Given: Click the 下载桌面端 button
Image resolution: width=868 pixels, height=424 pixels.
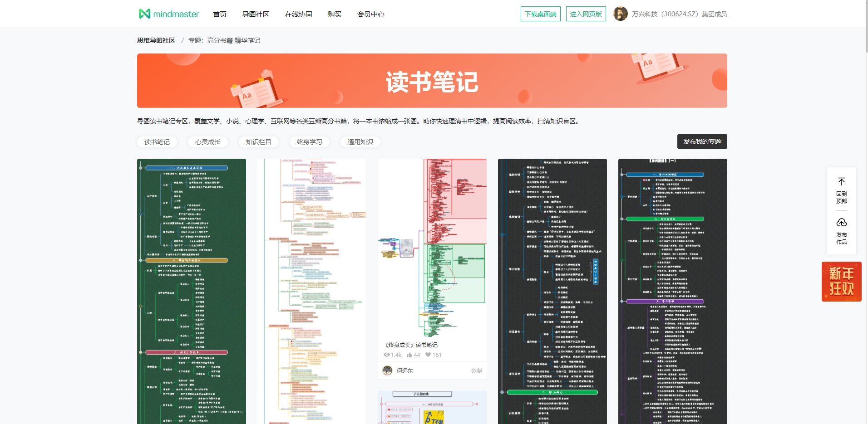Looking at the screenshot, I should coord(541,14).
